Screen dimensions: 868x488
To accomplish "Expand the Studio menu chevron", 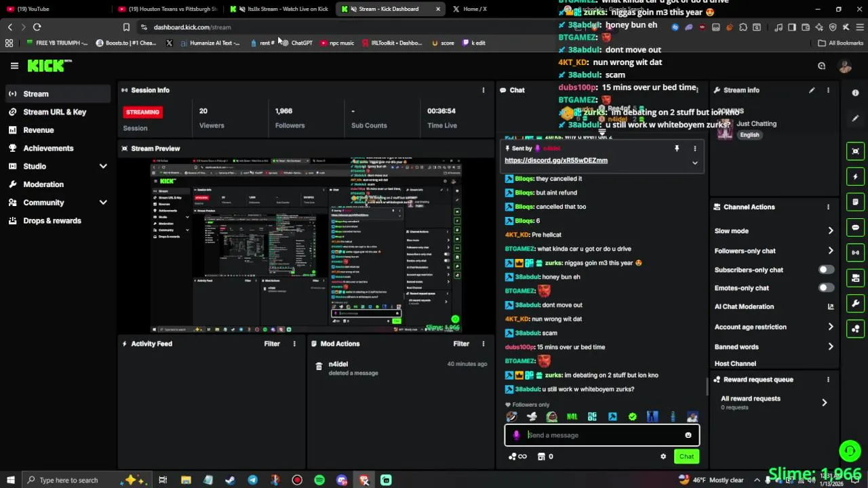I will tap(103, 166).
